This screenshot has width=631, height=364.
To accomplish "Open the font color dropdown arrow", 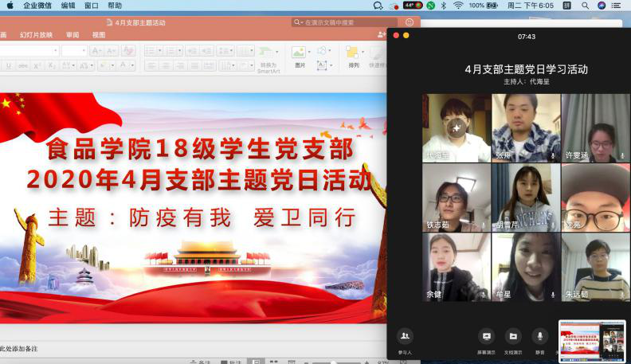I will tap(131, 65).
